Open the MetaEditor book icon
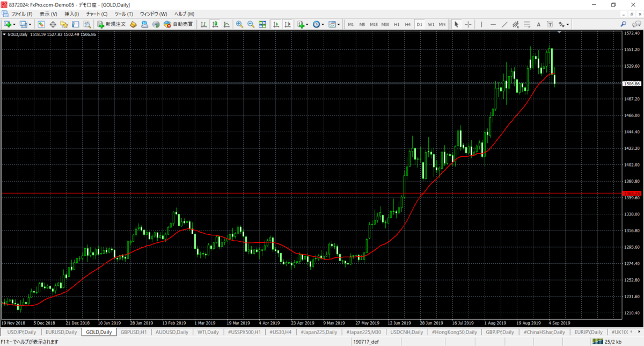The width and height of the screenshot is (644, 346). (133, 24)
